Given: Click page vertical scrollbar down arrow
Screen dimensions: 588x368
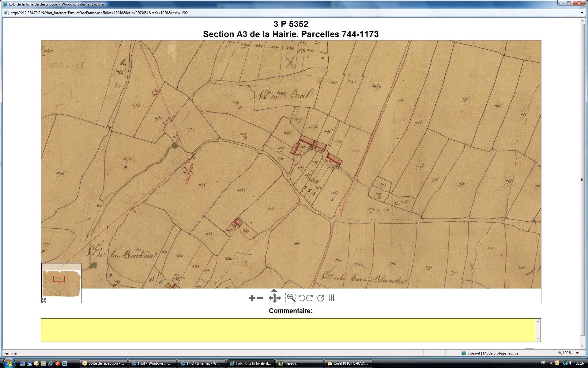Looking at the screenshot, I should [582, 346].
